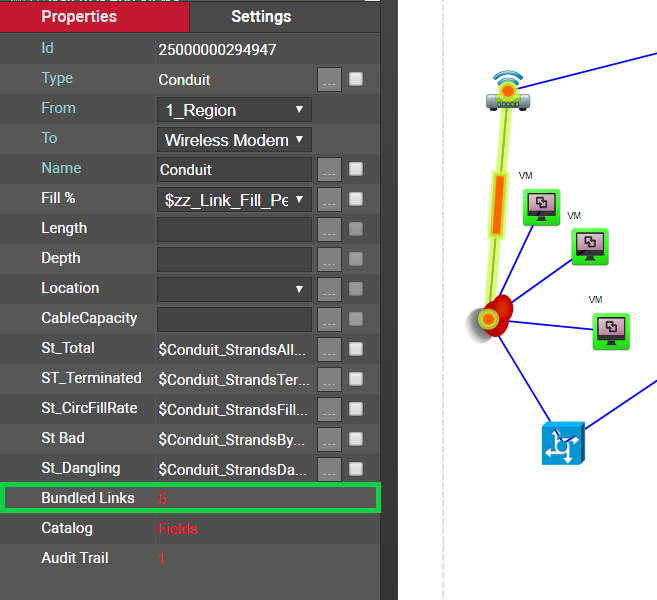Expand the To dropdown Wireless Modem
Image resolution: width=657 pixels, height=600 pixels.
coord(234,140)
